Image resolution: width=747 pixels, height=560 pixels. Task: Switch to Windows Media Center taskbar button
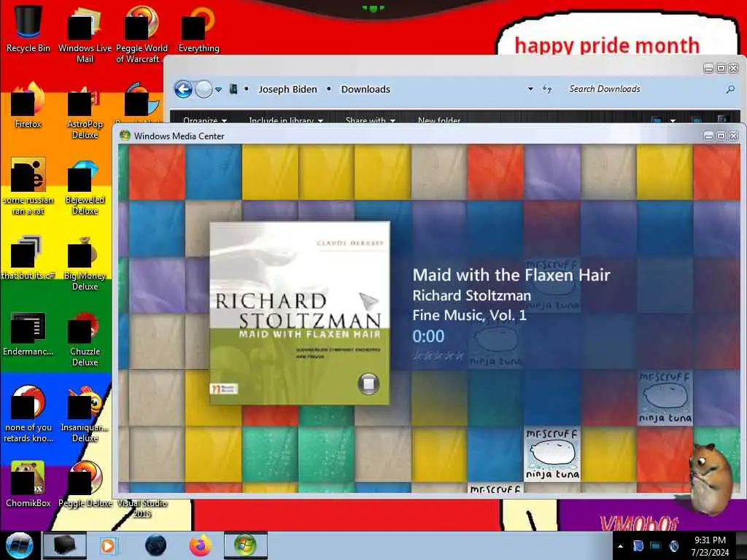pos(245,545)
